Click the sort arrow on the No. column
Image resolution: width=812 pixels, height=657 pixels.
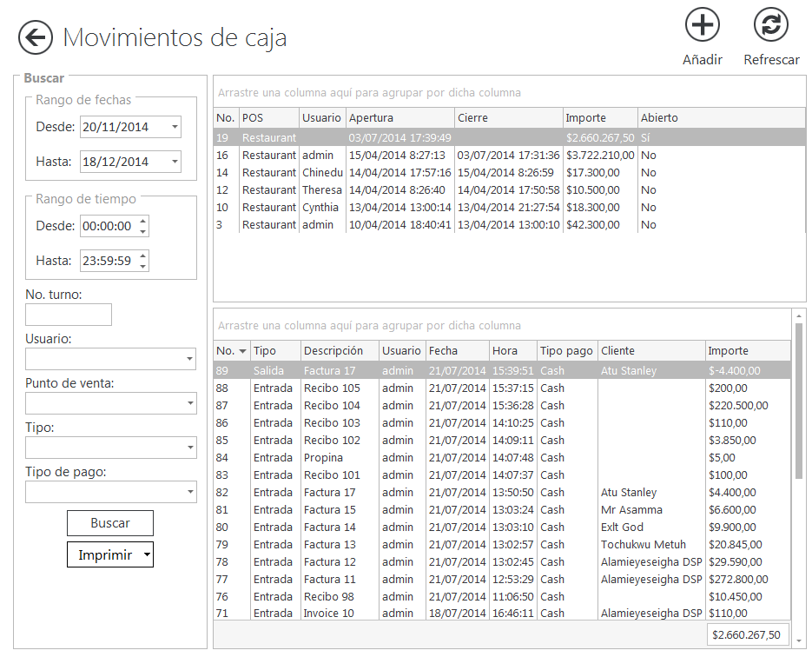[x=241, y=350]
